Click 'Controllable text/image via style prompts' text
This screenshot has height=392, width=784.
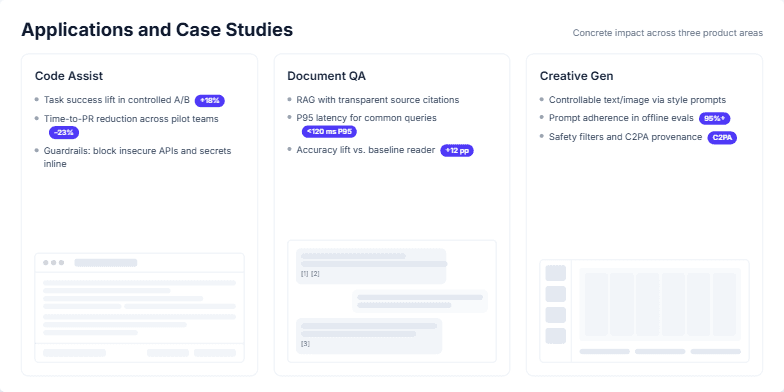click(637, 100)
